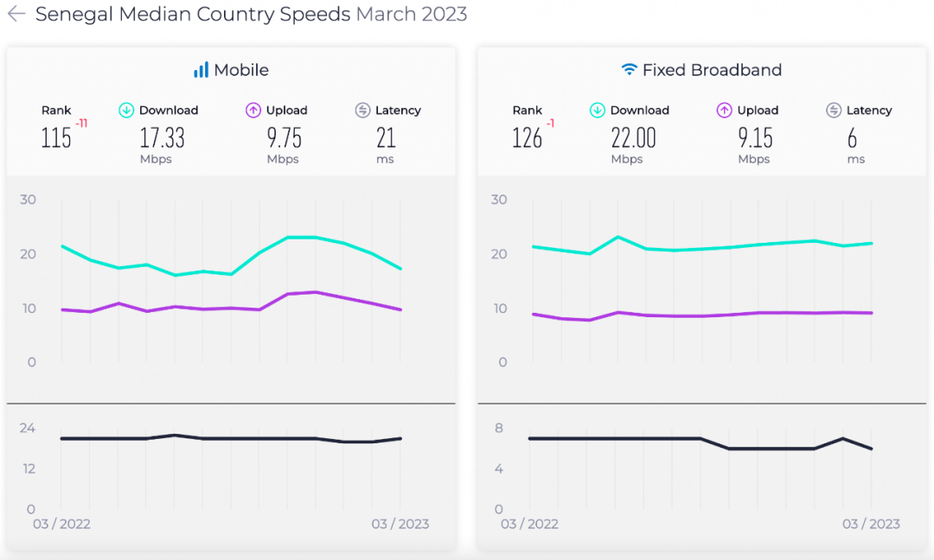Click the back arrow beside Senegal title
Screen dimensions: 934x560
pyautogui.click(x=16, y=15)
